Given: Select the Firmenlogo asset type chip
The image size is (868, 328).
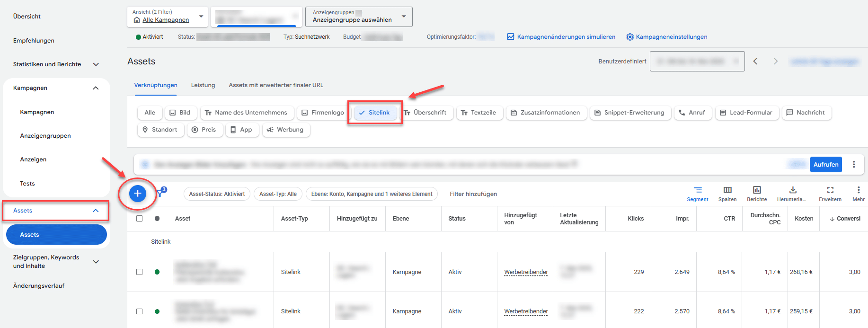Looking at the screenshot, I should tap(322, 113).
